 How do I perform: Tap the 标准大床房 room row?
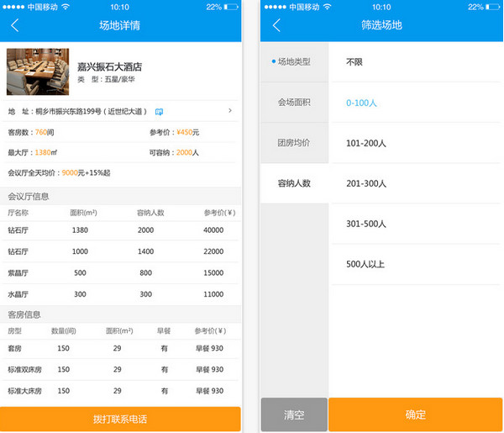click(120, 391)
